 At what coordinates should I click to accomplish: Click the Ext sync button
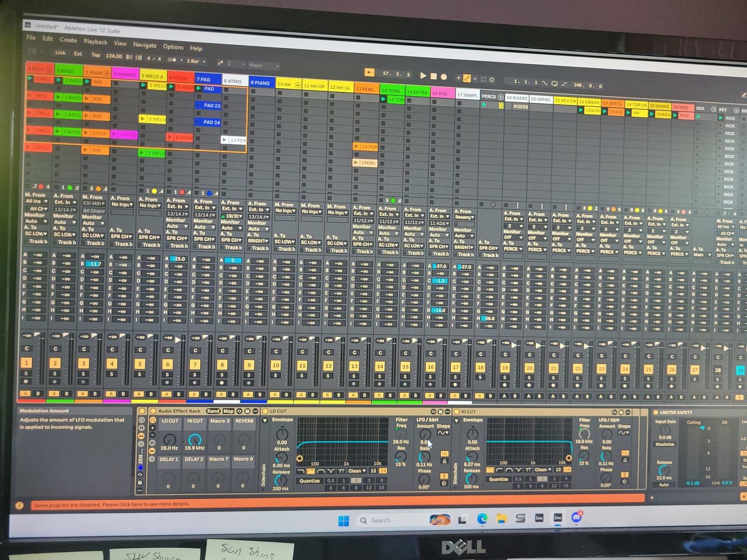coord(78,54)
